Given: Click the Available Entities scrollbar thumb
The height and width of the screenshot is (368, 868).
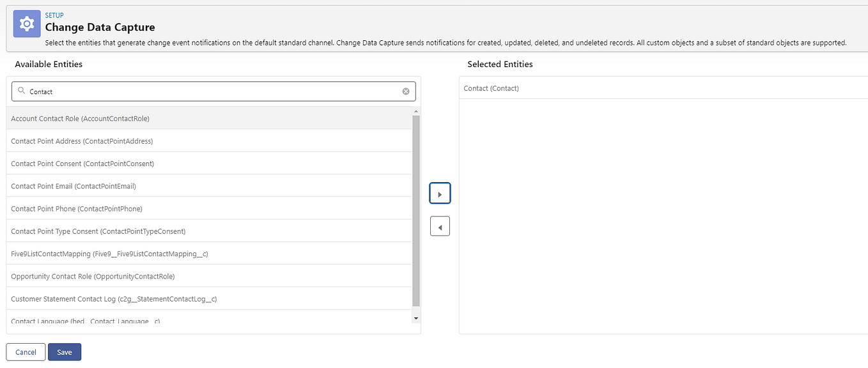Looking at the screenshot, I should pos(416,211).
